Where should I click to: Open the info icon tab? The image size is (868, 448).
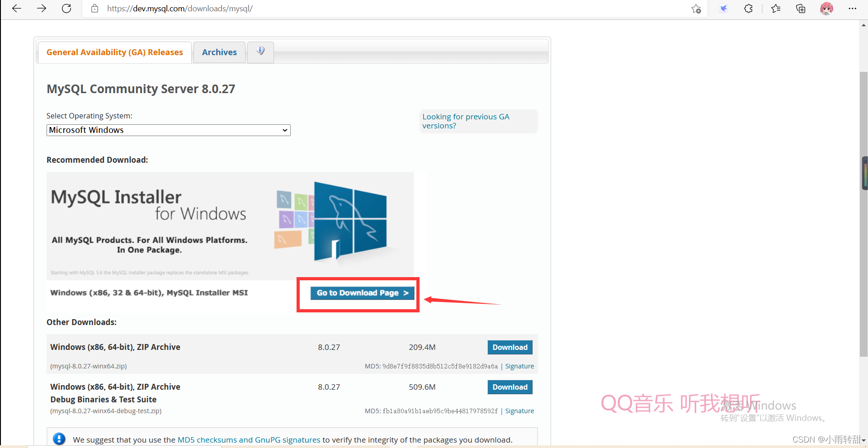260,52
